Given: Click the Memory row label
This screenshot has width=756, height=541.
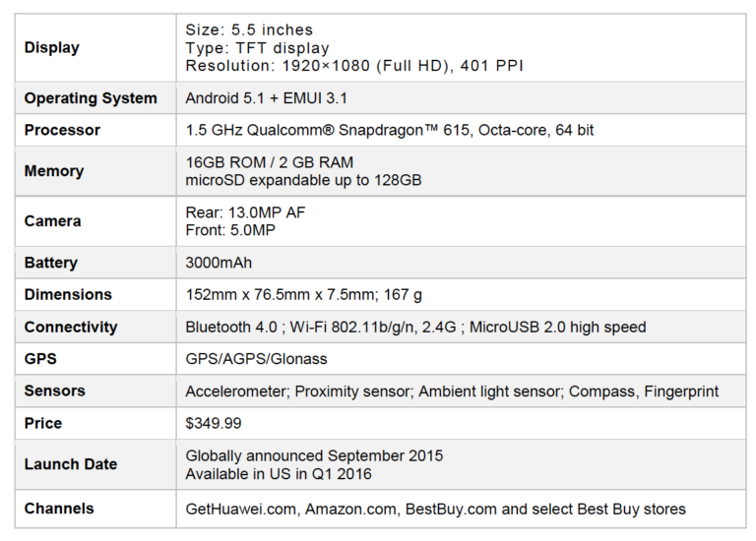Looking at the screenshot, I should tap(54, 171).
